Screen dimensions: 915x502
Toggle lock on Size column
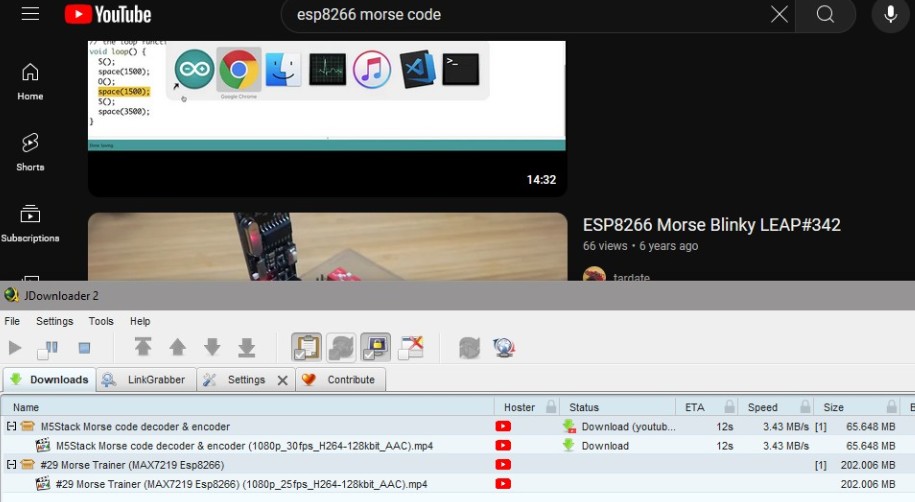coord(892,407)
